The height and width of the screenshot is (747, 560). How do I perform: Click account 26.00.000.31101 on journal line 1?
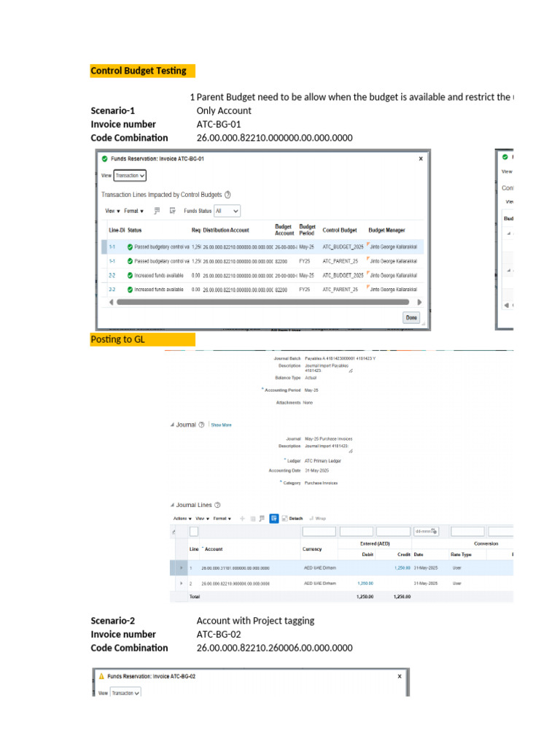coord(236,568)
